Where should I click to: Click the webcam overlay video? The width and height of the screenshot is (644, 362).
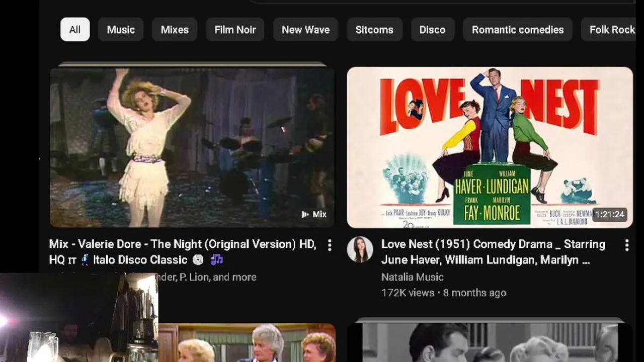tap(79, 317)
